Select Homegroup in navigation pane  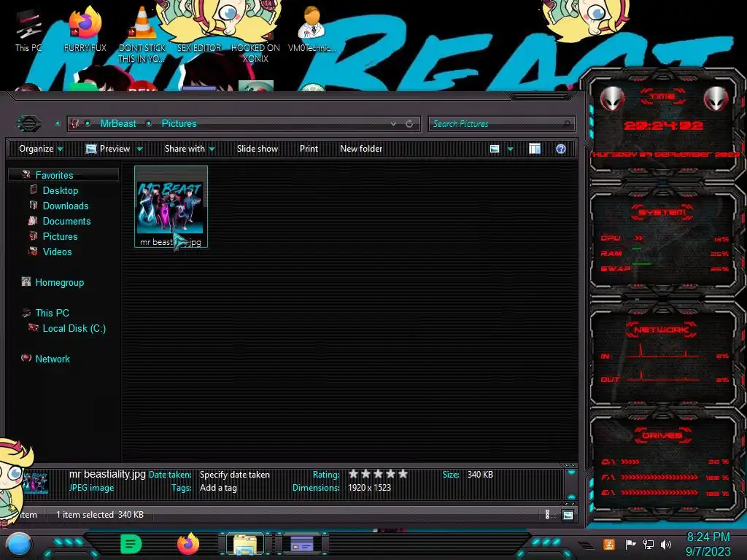(60, 282)
